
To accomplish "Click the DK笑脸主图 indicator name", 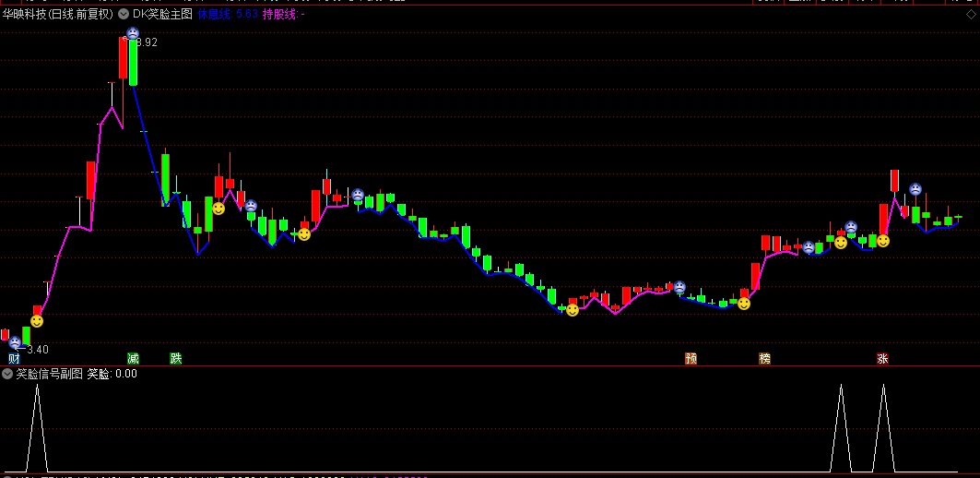I will [162, 15].
